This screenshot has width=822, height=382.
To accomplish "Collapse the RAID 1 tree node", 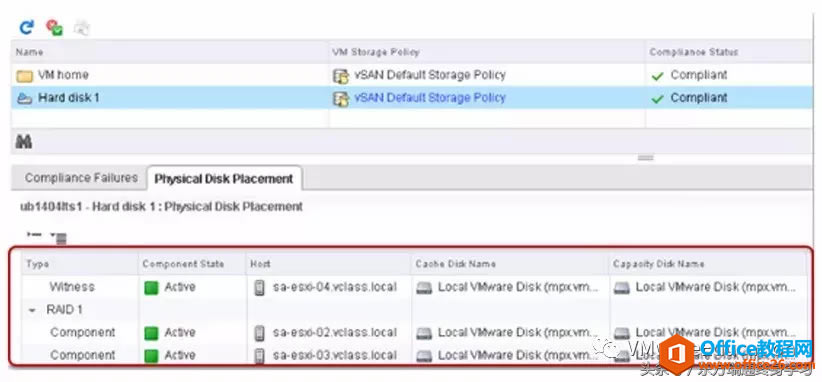I will click(x=33, y=310).
